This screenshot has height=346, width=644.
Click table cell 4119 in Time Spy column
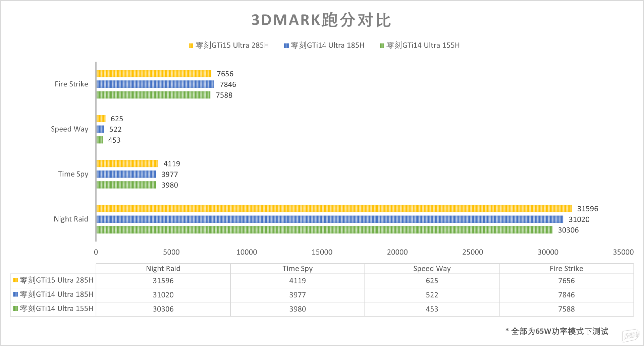pyautogui.click(x=298, y=281)
